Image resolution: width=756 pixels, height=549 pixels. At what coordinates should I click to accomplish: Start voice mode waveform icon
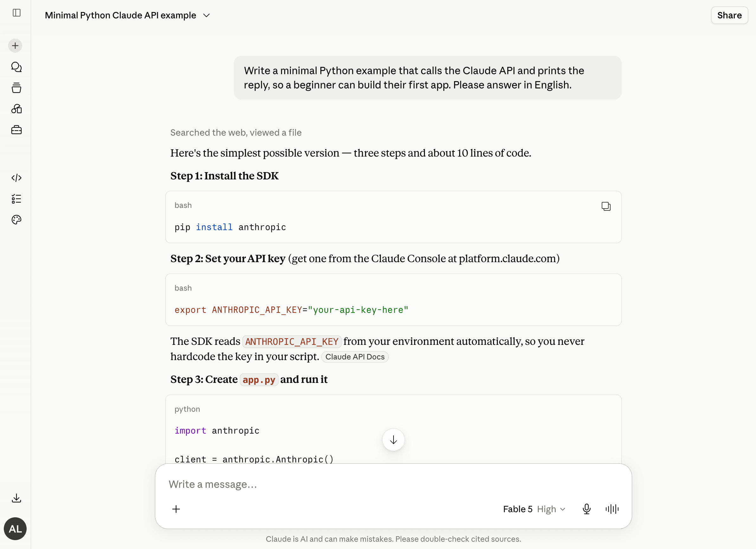click(612, 509)
